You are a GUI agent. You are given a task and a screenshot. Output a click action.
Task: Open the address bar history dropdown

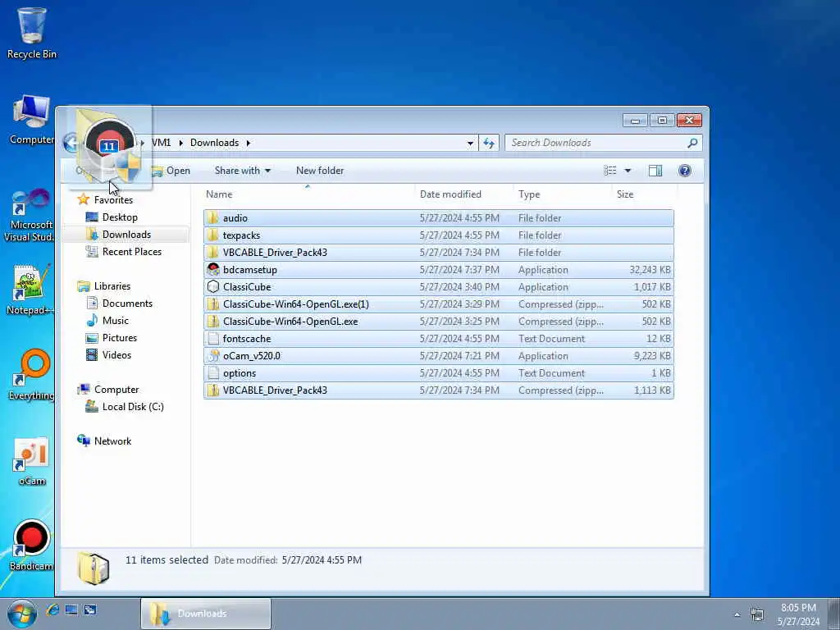coord(470,143)
